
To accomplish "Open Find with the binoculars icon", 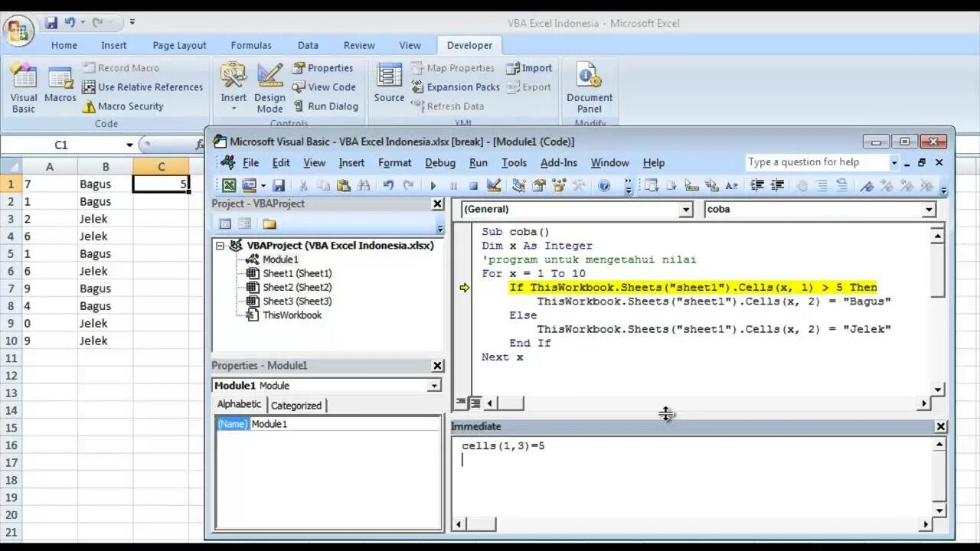I will (364, 185).
